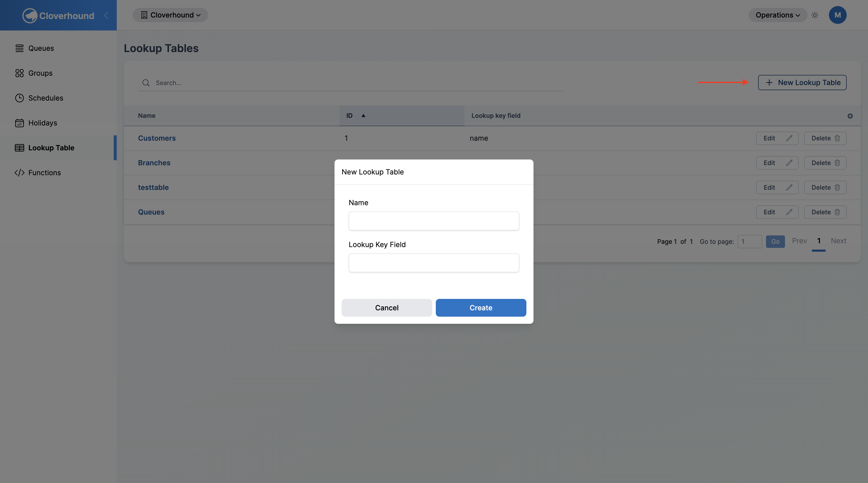Click the Next page link
This screenshot has width=868, height=483.
tap(838, 241)
